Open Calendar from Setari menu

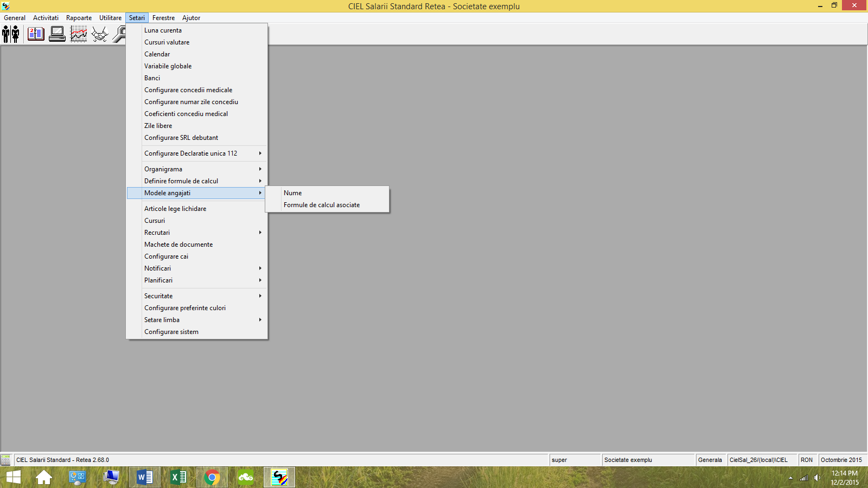pyautogui.click(x=197, y=54)
